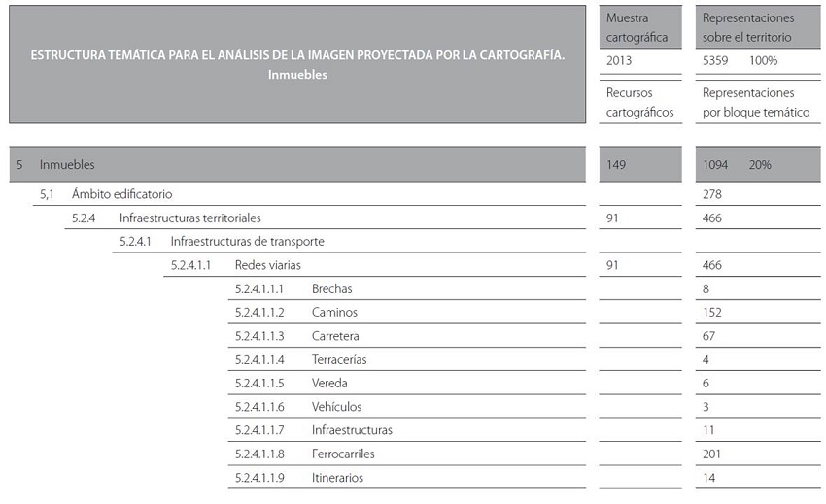Click the gray table title header block
Viewport: 826px width, 504px height.
pos(297,64)
